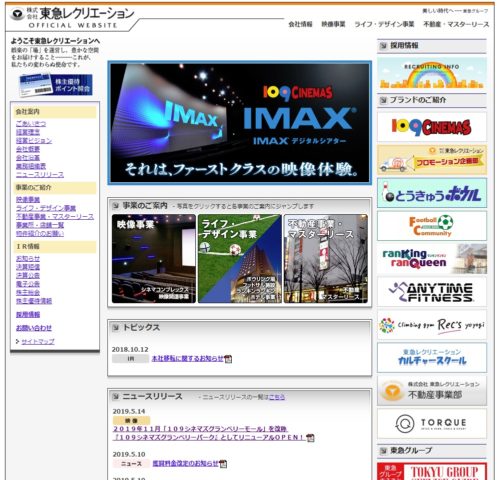Open 不動産・マスターリース in the top navigation
This screenshot has width=500, height=480.
tap(456, 24)
